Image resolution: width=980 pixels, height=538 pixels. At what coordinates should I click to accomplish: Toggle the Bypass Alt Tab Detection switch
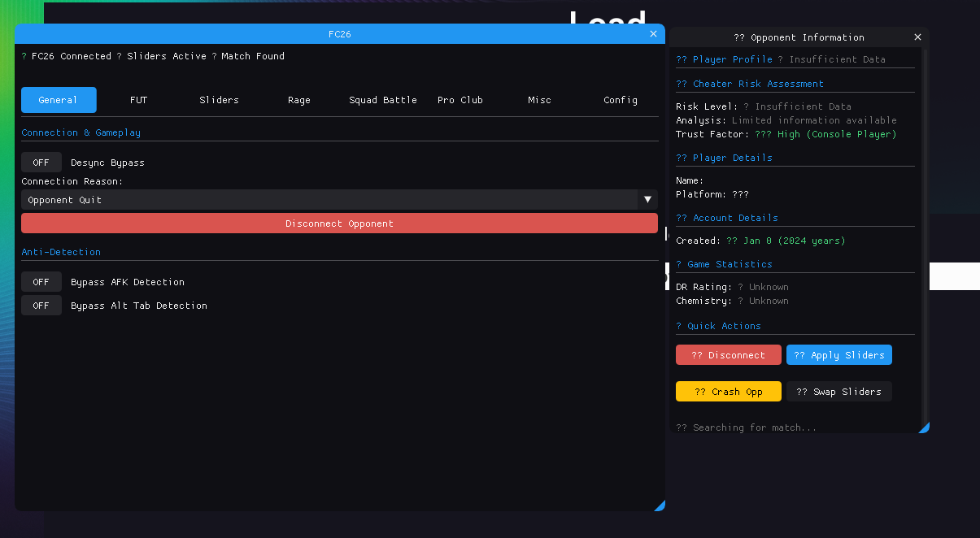click(x=41, y=306)
